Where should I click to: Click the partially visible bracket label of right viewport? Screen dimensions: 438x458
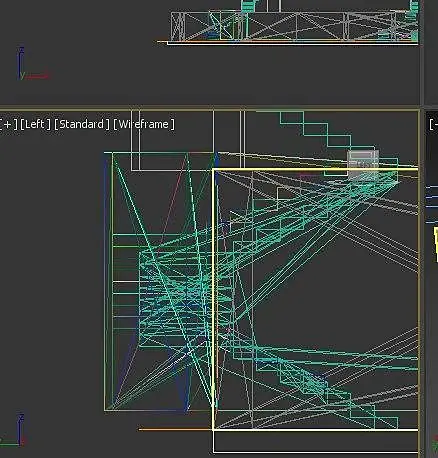[x=434, y=124]
